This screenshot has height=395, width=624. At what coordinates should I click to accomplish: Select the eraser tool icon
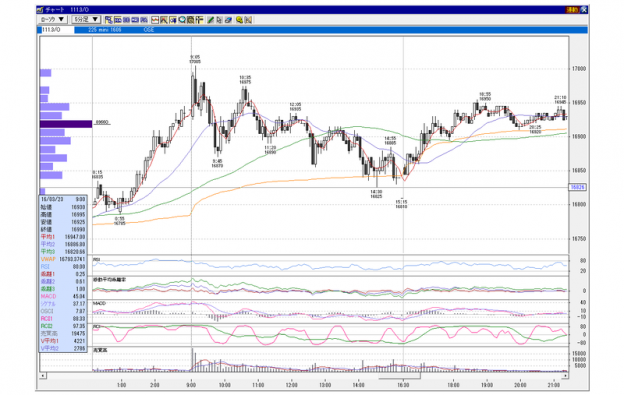(228, 19)
